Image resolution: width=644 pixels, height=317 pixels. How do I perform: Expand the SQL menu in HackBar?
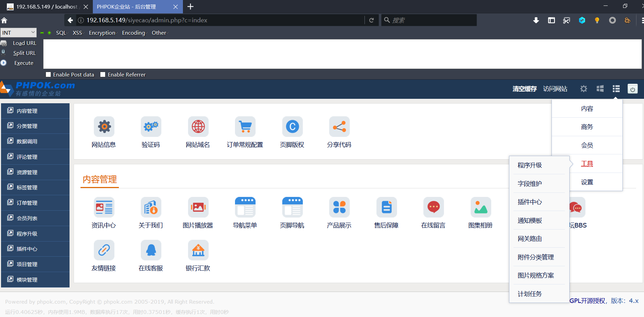coord(62,33)
